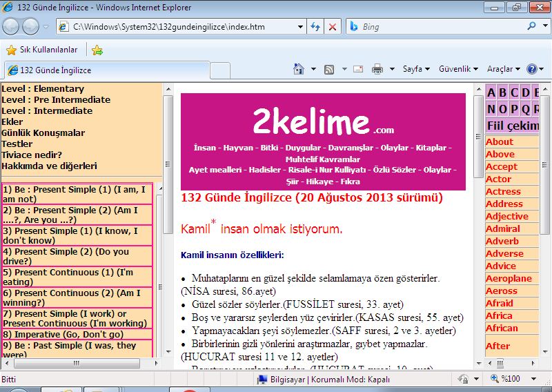This screenshot has height=392, width=552.
Task: Open the word Aeroplane
Action: [x=509, y=278]
